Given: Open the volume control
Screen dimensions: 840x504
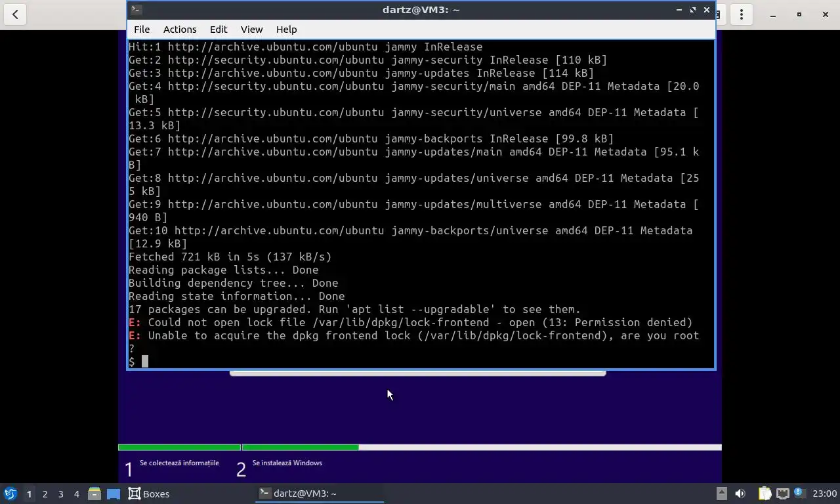Looking at the screenshot, I should point(740,493).
